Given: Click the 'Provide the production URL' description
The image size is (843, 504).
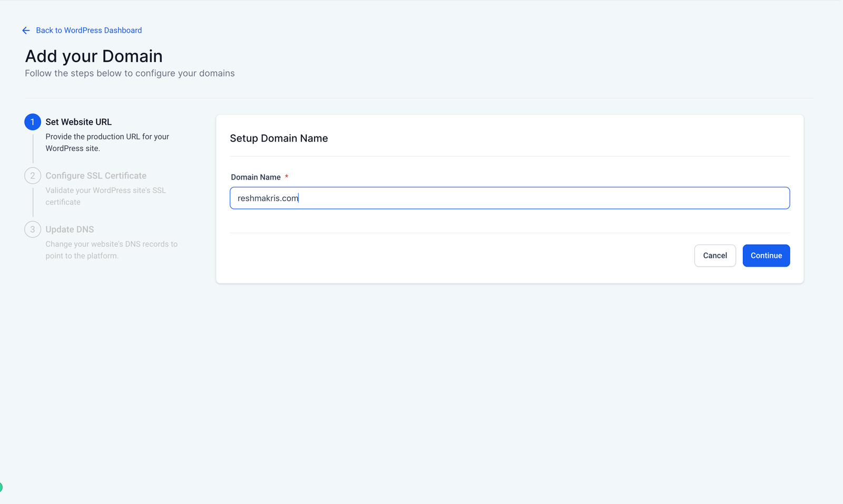Looking at the screenshot, I should tap(107, 142).
